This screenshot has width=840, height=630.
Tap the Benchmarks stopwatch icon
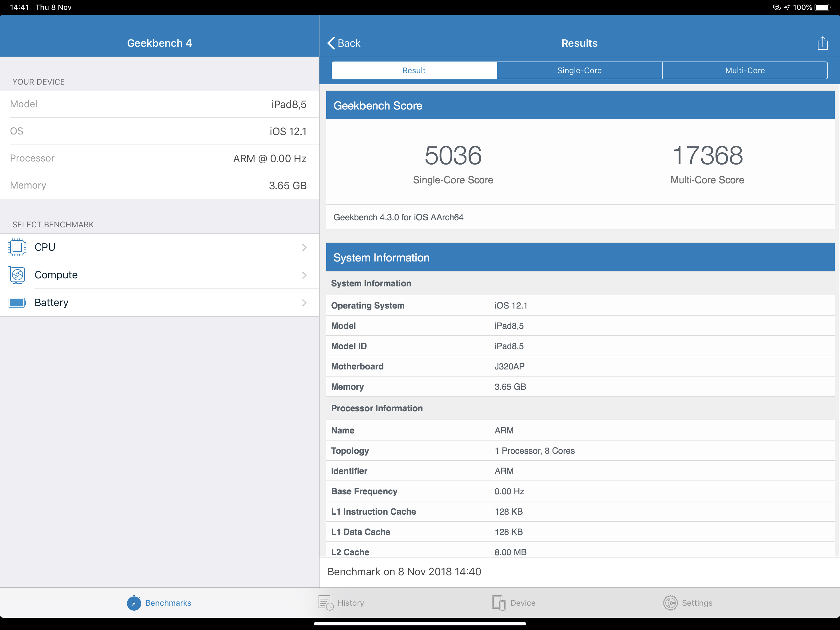(134, 603)
